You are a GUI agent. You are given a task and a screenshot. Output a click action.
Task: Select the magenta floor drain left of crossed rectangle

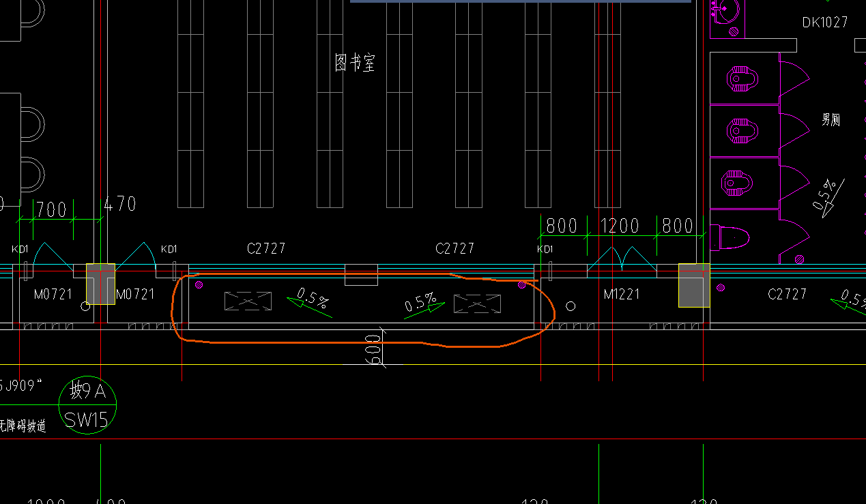199,284
